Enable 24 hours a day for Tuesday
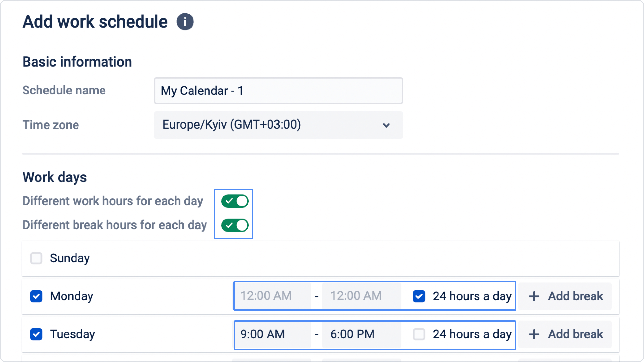Viewport: 644px width, 362px height. coord(419,334)
